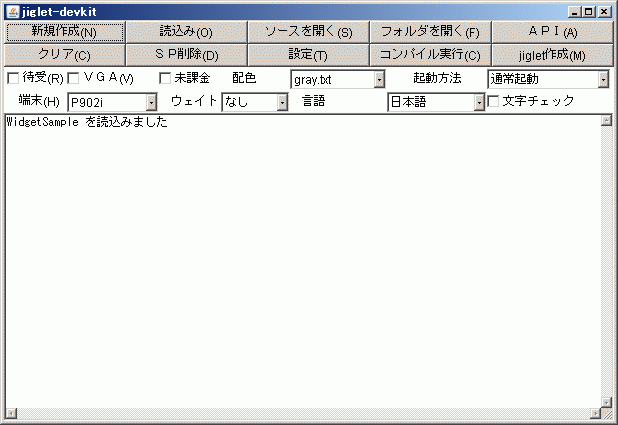Minimize the jiglet-devkit window
618x425 pixels.
575,12
